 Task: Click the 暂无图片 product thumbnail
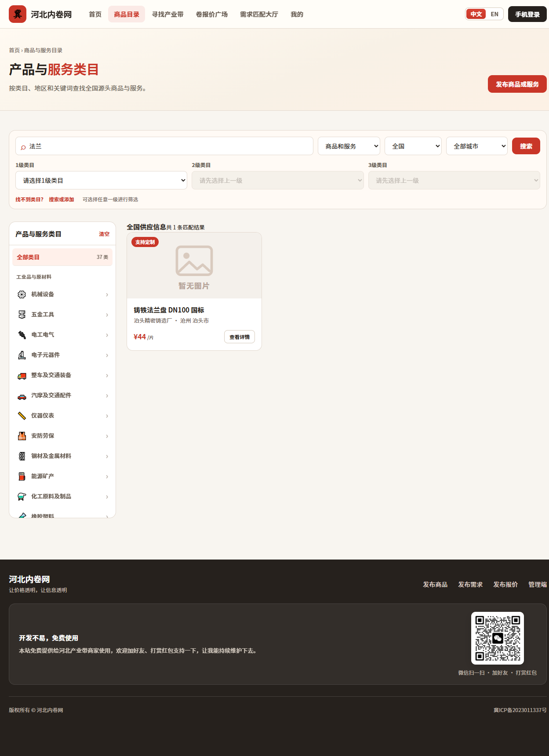click(194, 265)
